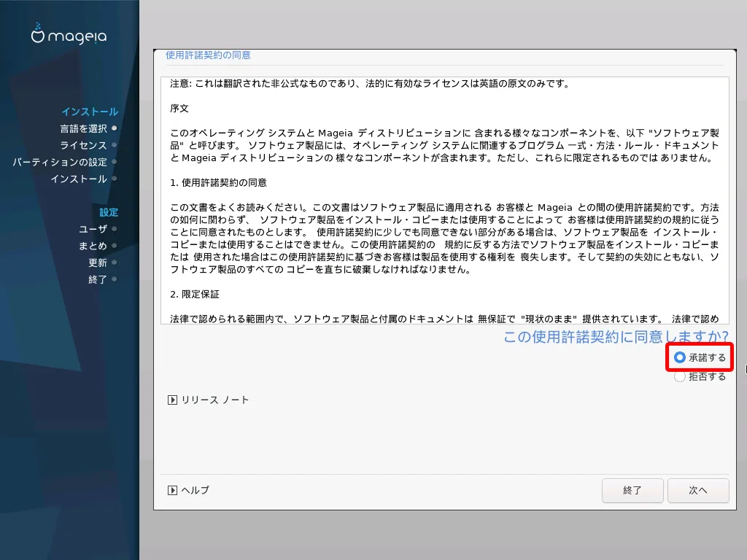The height and width of the screenshot is (560, 747).
Task: Click the Mageia logo
Action: [69, 35]
